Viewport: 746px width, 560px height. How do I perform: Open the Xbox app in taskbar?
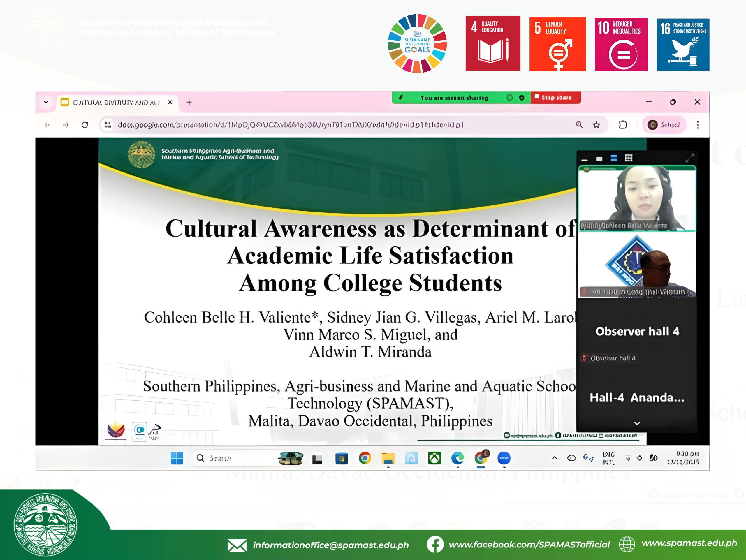tap(434, 458)
